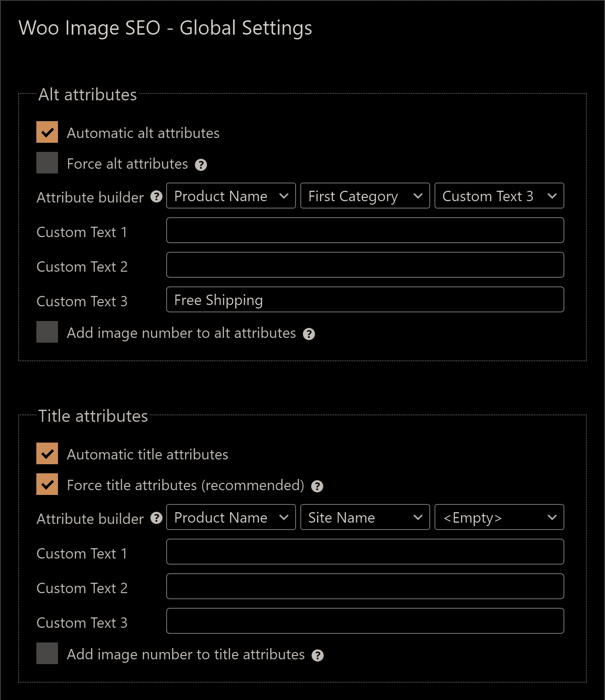
Task: Focus Alt attributes Custom Text 1 field
Action: (365, 231)
